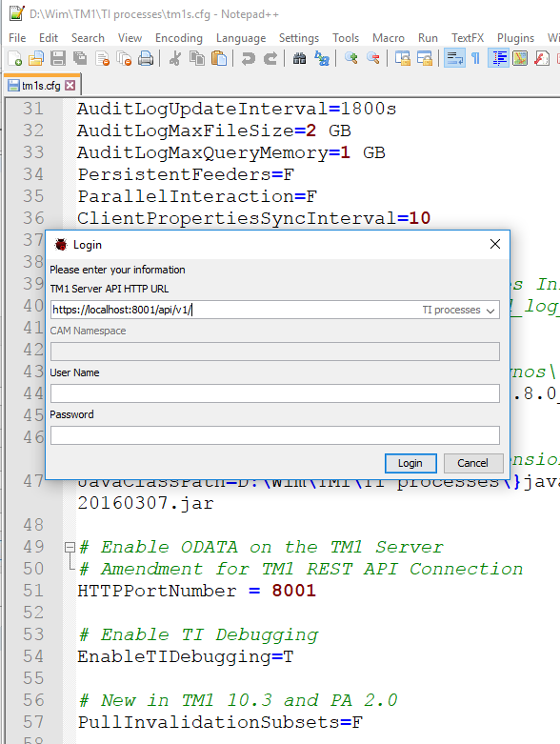
Task: Toggle the Indent guide toolbar button
Action: [498, 58]
